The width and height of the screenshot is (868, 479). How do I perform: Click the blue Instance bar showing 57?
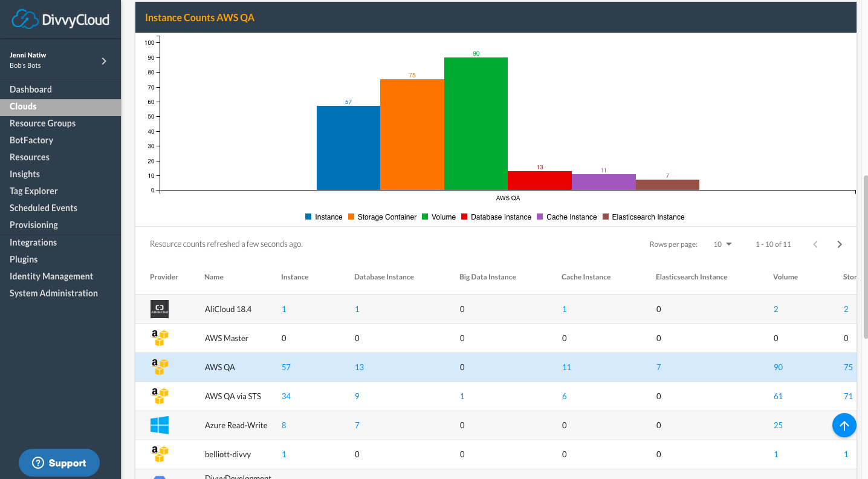[x=348, y=148]
